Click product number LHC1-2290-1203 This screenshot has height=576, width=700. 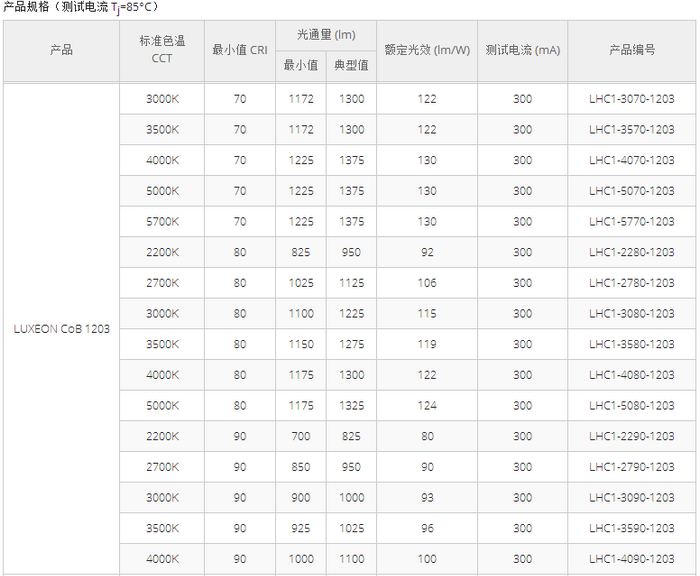tap(631, 436)
